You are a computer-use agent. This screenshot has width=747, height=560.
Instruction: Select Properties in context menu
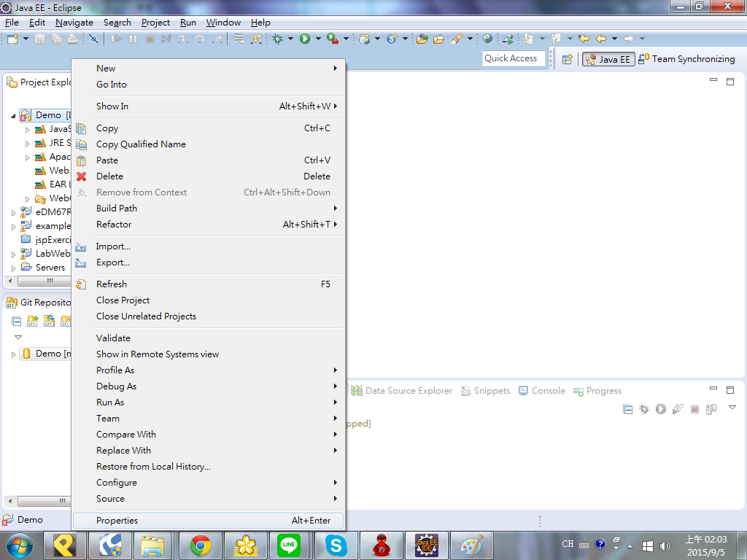pos(208,521)
